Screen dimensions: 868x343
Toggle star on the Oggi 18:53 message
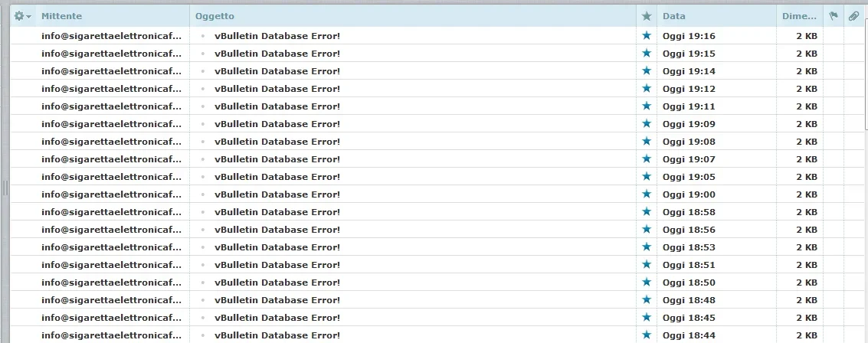pos(647,247)
